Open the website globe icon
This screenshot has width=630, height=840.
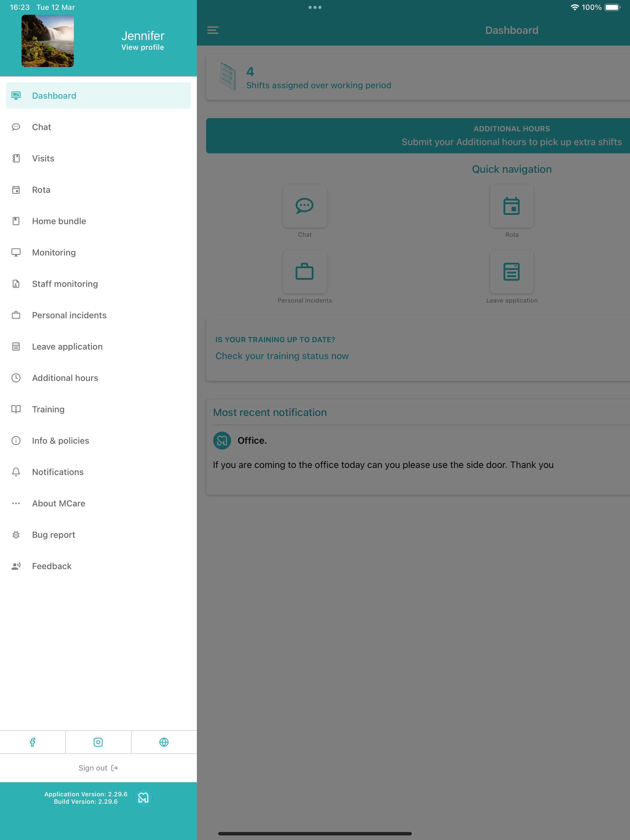164,742
